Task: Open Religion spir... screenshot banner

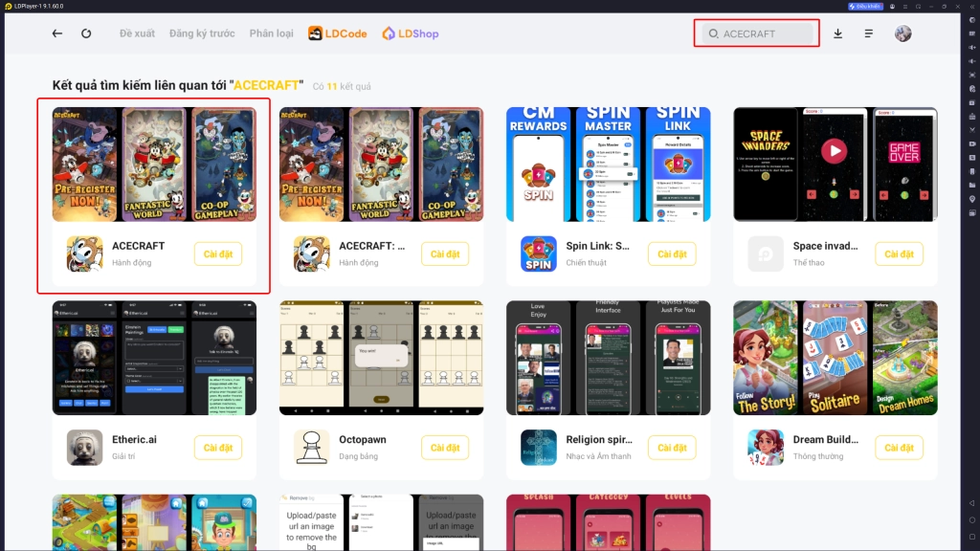Action: pos(608,358)
